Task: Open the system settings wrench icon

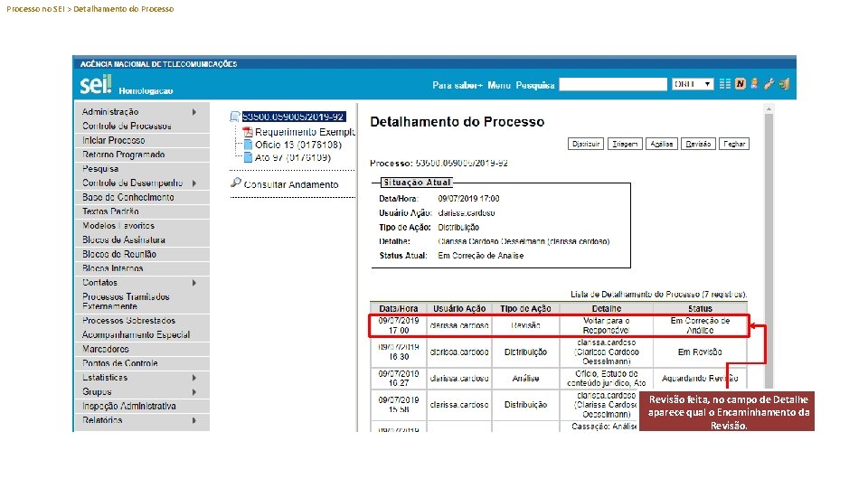Action: pyautogui.click(x=769, y=84)
